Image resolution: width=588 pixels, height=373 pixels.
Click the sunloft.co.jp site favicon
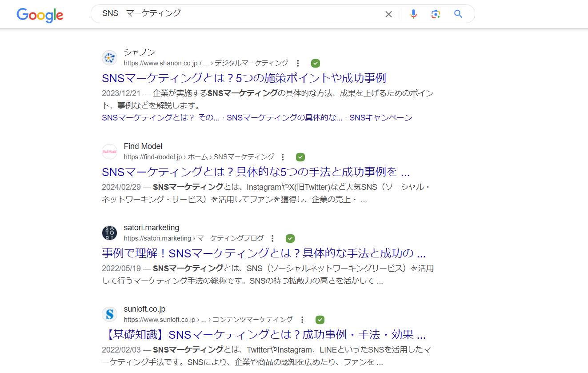click(x=109, y=314)
